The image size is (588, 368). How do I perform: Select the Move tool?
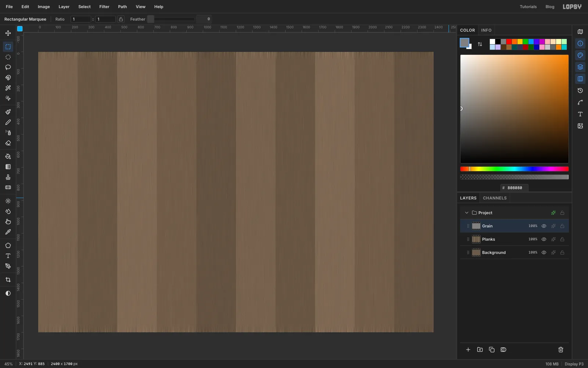pos(8,33)
